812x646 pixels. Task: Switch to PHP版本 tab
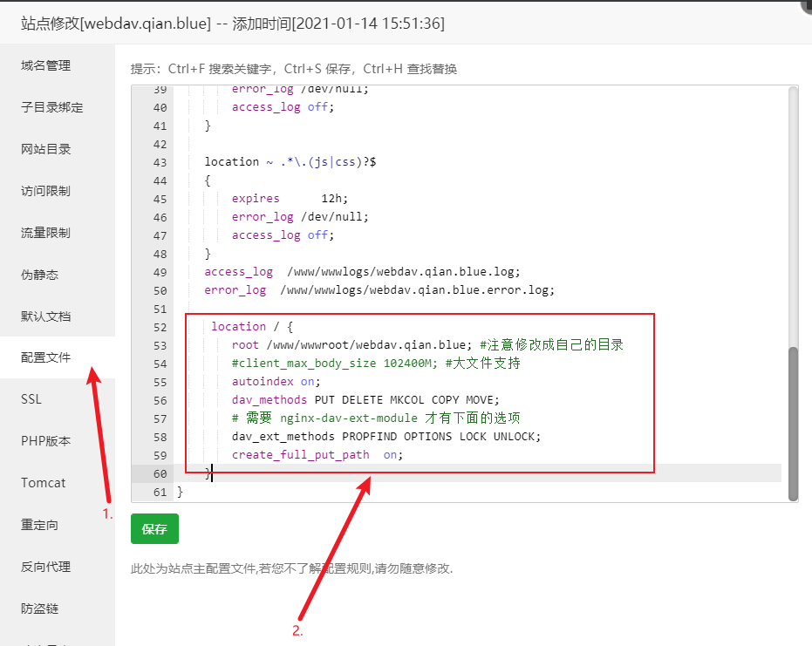[x=45, y=441]
